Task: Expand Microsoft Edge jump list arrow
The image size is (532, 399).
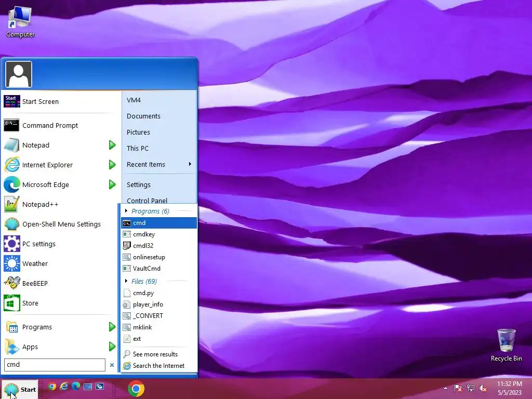Action: (112, 184)
